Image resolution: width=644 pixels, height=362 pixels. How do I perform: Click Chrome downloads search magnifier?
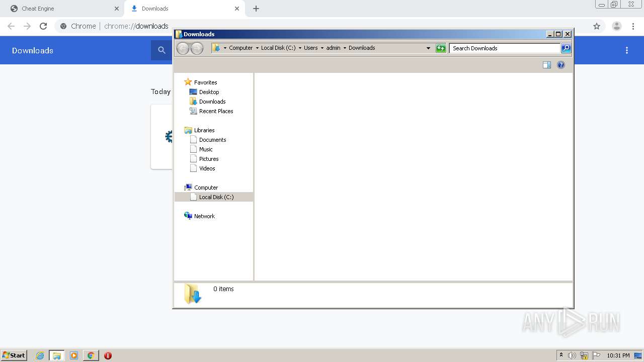coord(162,50)
